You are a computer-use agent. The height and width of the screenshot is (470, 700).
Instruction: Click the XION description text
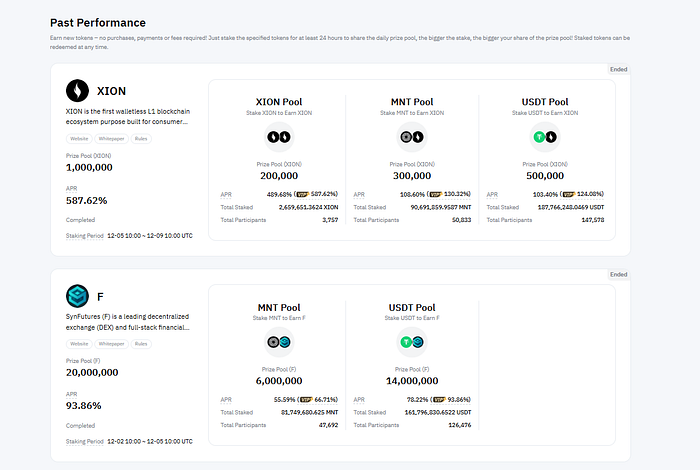coord(128,116)
